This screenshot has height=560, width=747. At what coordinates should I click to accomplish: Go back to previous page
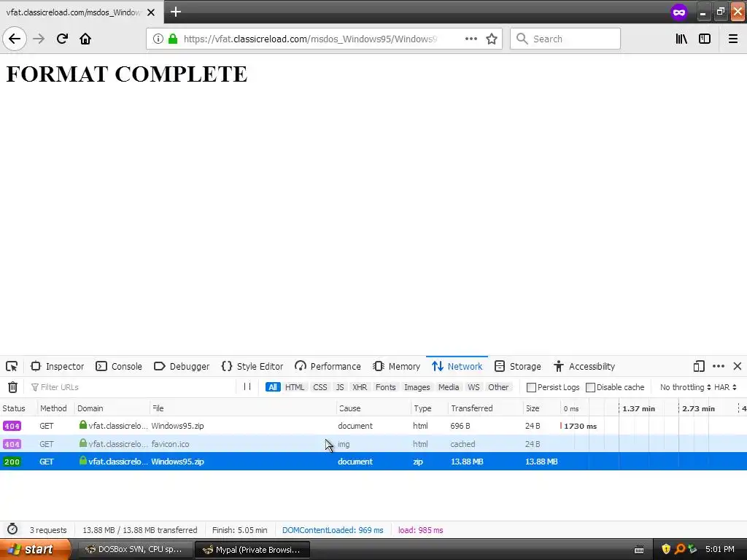point(15,39)
